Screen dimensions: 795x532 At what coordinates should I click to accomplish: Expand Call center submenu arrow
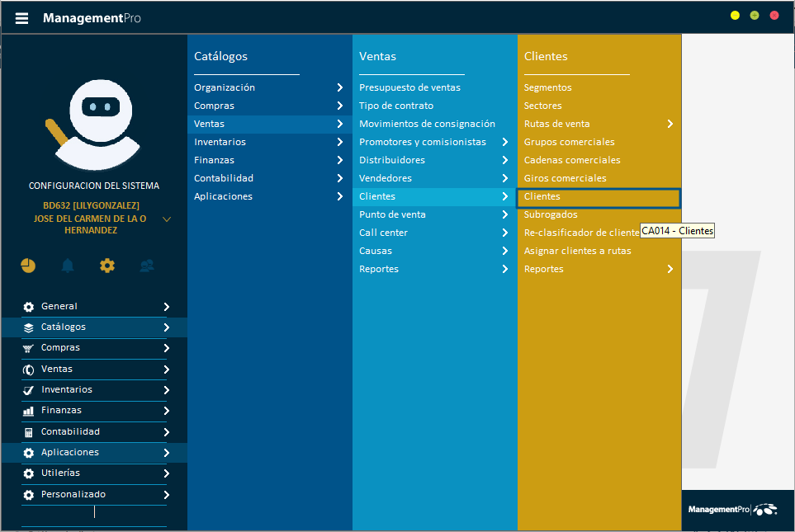pos(505,233)
